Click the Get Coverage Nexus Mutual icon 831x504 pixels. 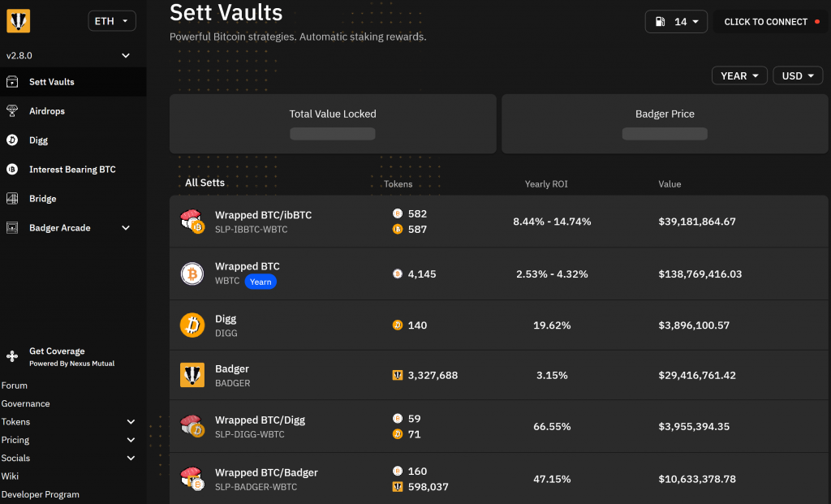point(12,356)
